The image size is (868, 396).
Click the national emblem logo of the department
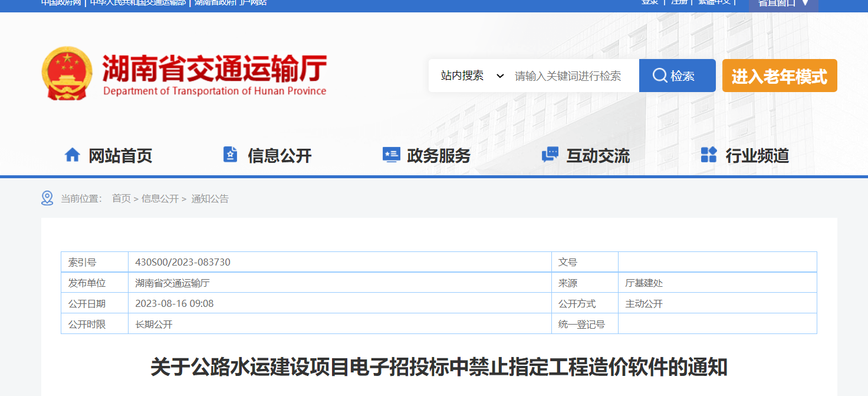[x=68, y=73]
